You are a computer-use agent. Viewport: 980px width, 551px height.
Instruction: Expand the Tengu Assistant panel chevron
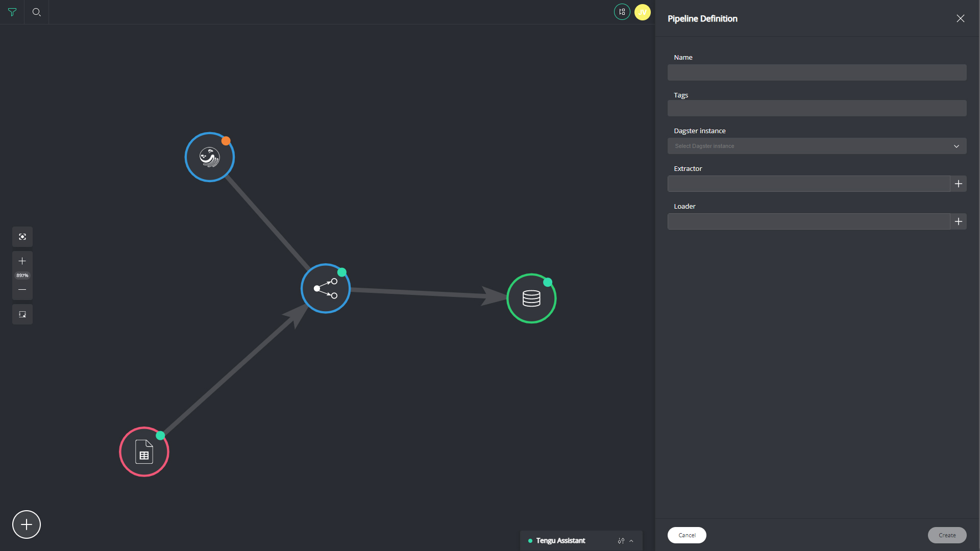tap(631, 541)
